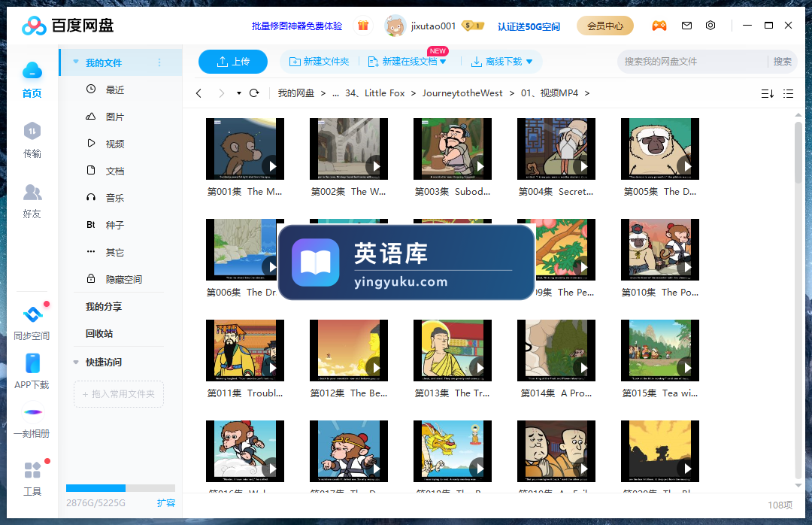Click the jixutao001 avatar
The image size is (812, 525).
click(395, 26)
